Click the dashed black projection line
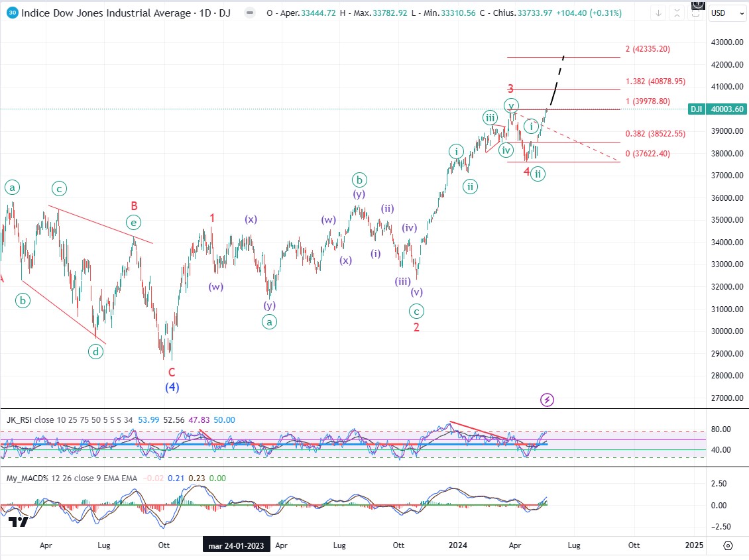 coord(557,81)
